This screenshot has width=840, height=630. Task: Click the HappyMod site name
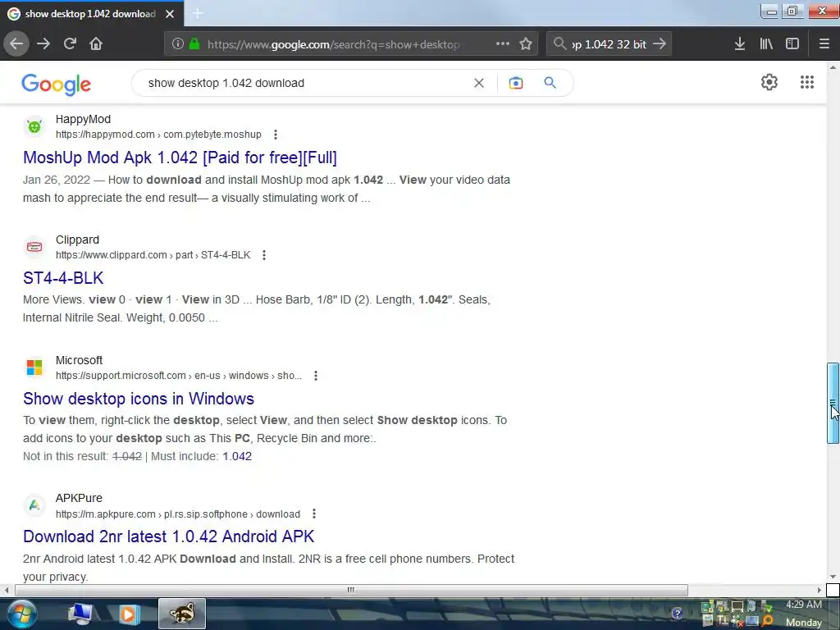tap(83, 120)
